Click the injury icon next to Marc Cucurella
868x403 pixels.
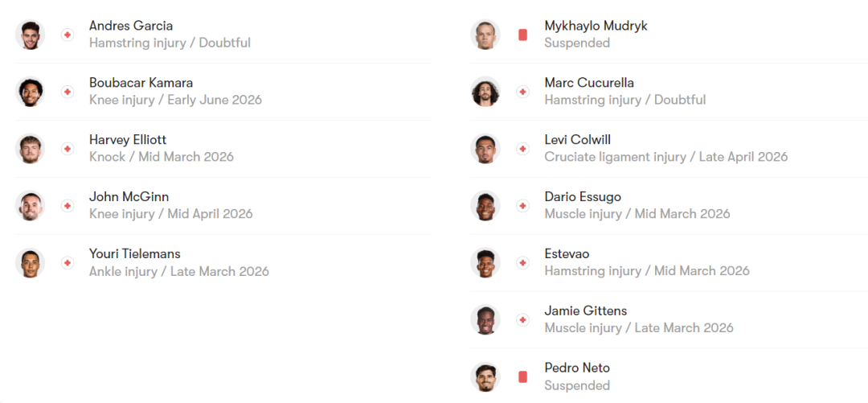[522, 92]
